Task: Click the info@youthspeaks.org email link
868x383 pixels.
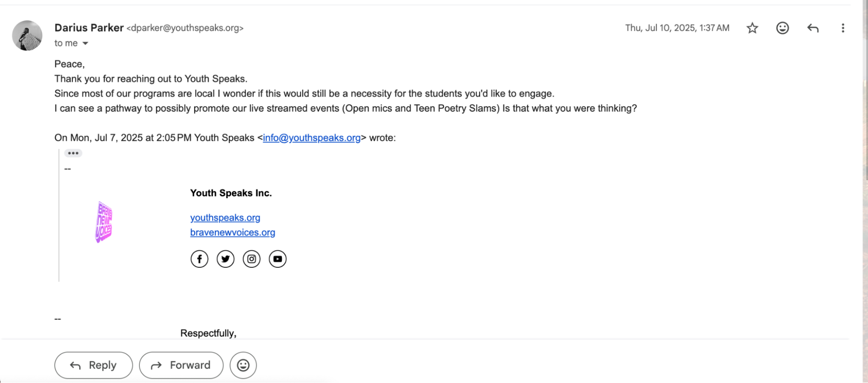Action: click(312, 138)
